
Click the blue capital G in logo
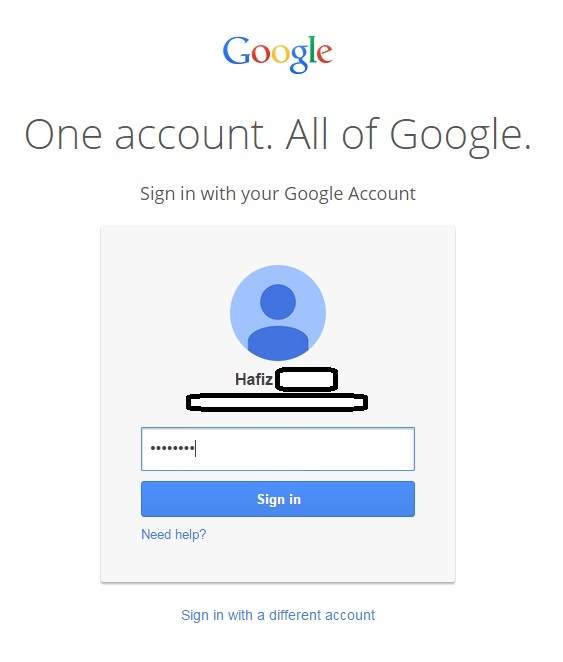(236, 51)
